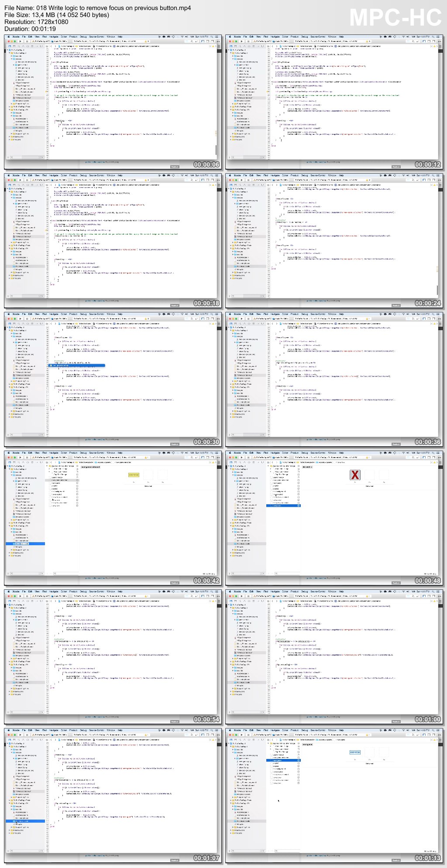Image resolution: width=447 pixels, height=868 pixels.
Task: Click the Feedback button below the 00:01:07 frame
Action: [x=175, y=860]
